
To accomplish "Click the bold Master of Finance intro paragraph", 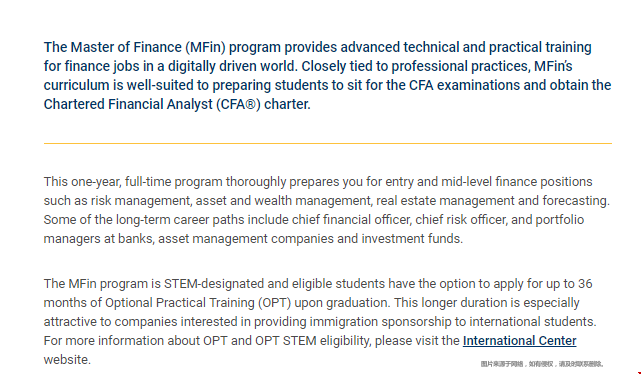I will 327,76.
